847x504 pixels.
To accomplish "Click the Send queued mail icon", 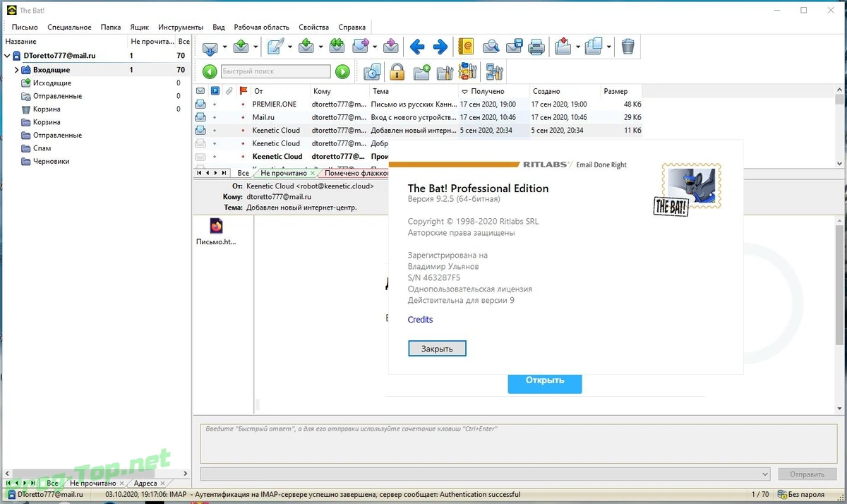I will pyautogui.click(x=241, y=47).
